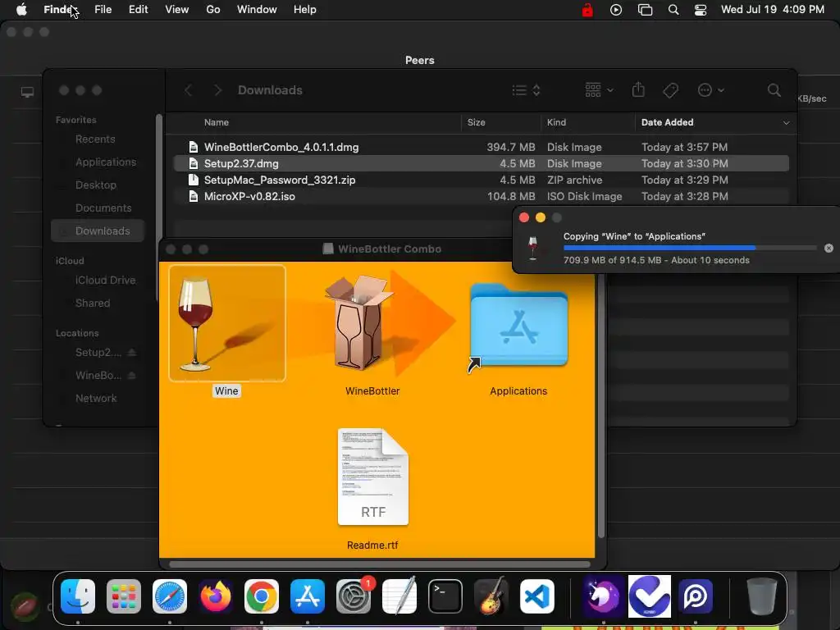Open the Trash in the Dock
840x630 pixels.
(762, 596)
